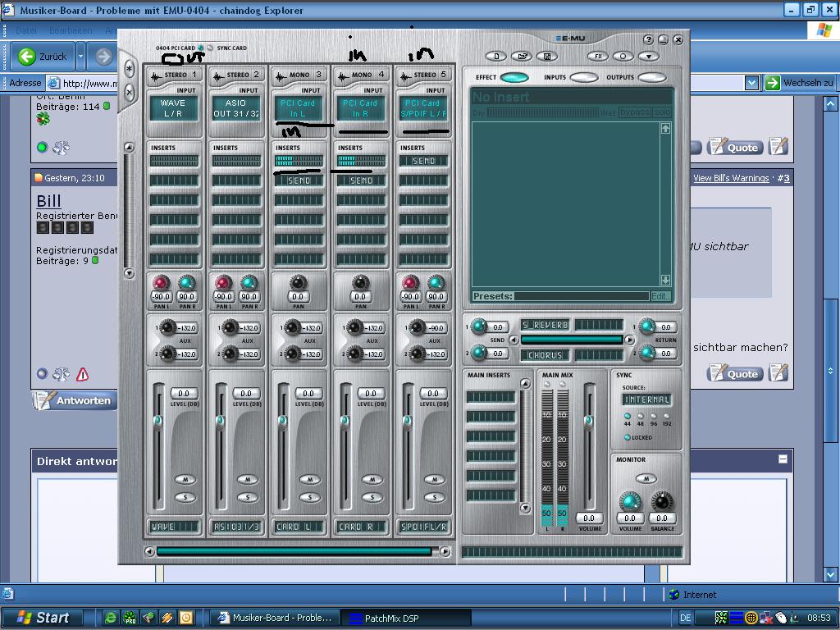Click the PatchMix help question-mark icon
840x630 pixels.
tap(648, 39)
